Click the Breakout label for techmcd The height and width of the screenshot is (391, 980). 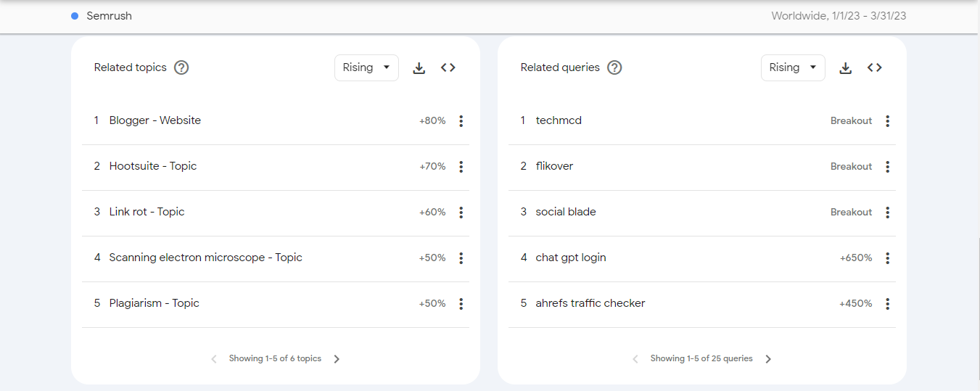coord(851,121)
